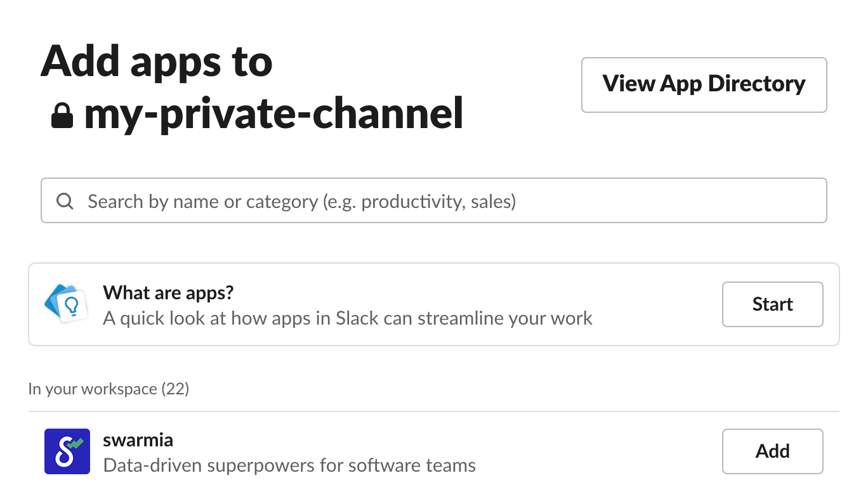Click the "(22)" workspace app count
The height and width of the screenshot is (492, 868).
175,388
